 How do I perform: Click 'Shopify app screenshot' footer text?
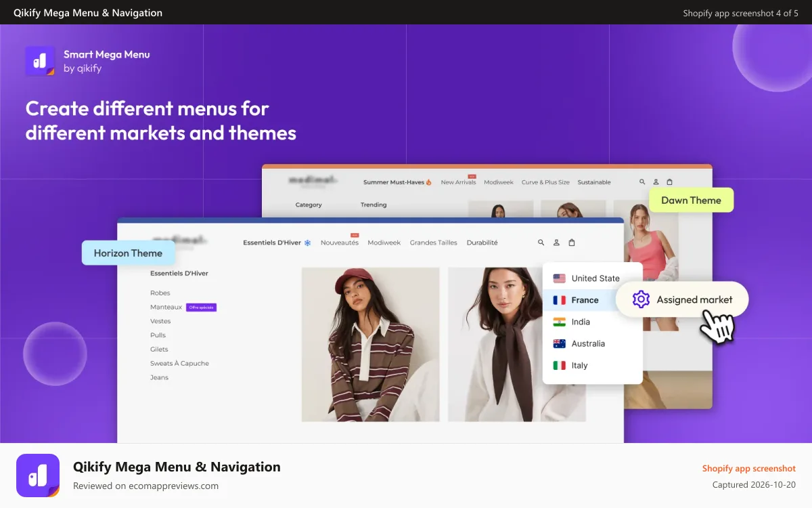point(749,469)
